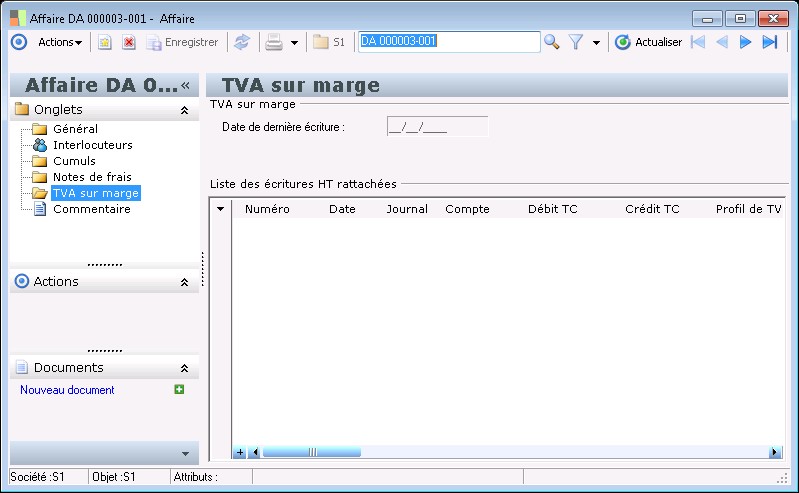Screen dimensions: 799x493
Task: Go to the first record
Action: pyautogui.click(x=698, y=42)
